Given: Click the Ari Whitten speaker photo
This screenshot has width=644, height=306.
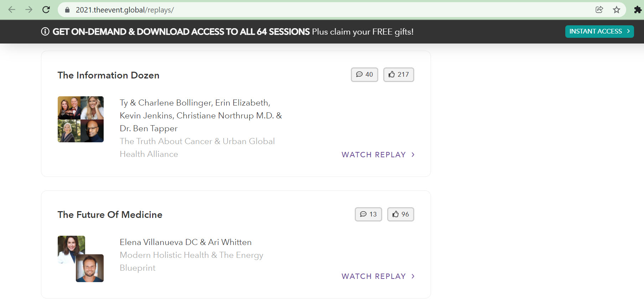Looking at the screenshot, I should click(x=89, y=268).
